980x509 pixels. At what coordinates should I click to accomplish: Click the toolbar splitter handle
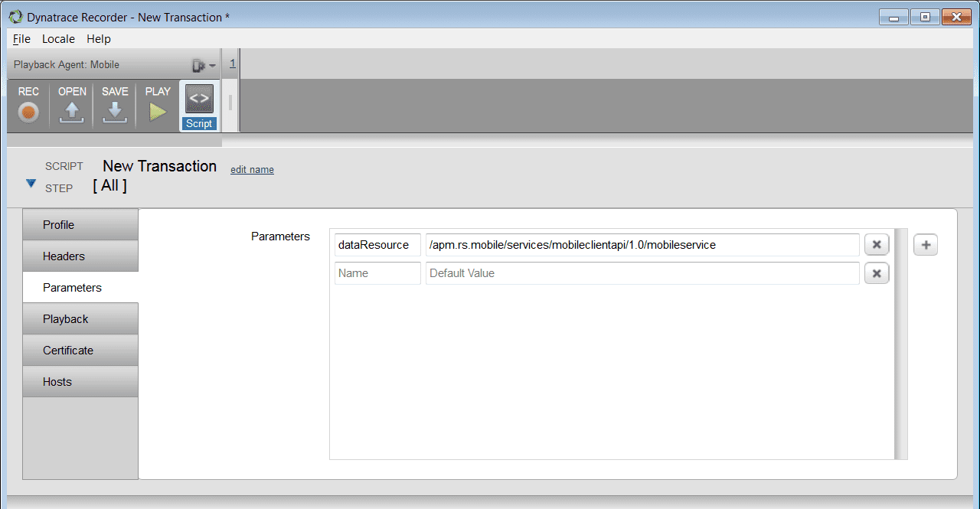pyautogui.click(x=230, y=103)
